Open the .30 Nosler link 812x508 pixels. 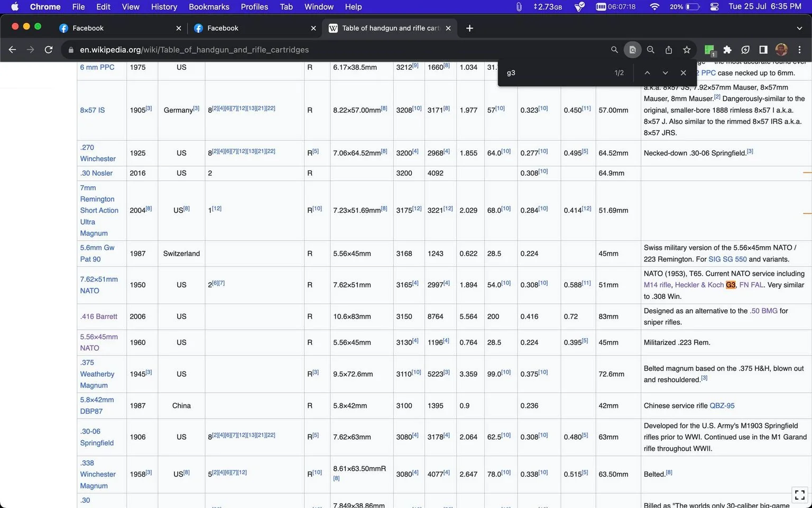(x=96, y=173)
